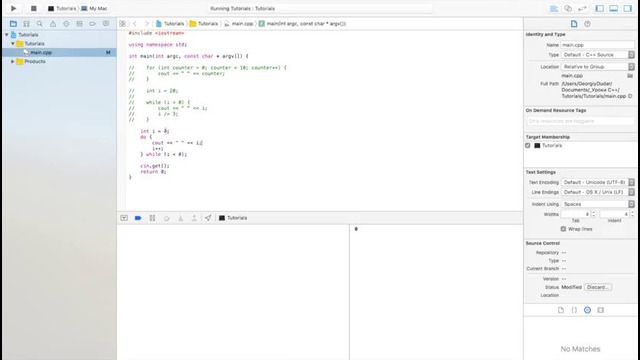Screen dimensions: 640x360
Task: Collapse the Tutorials project root
Action: 7,35
